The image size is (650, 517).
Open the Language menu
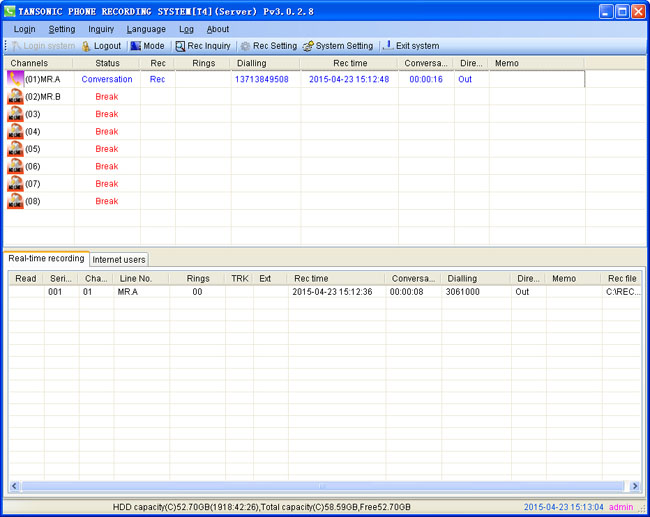[x=146, y=29]
